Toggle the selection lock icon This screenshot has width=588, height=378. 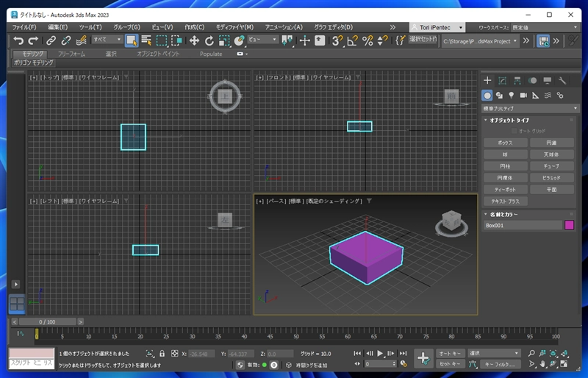[x=162, y=354]
